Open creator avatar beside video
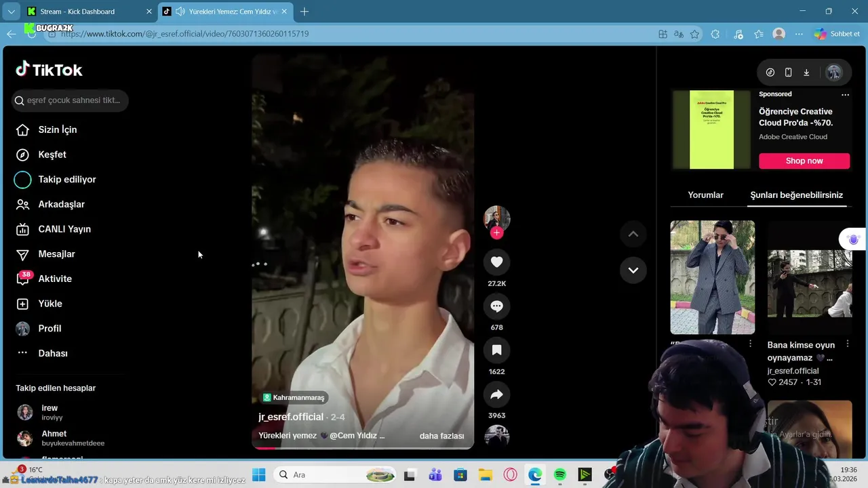The image size is (868, 488). point(496,218)
